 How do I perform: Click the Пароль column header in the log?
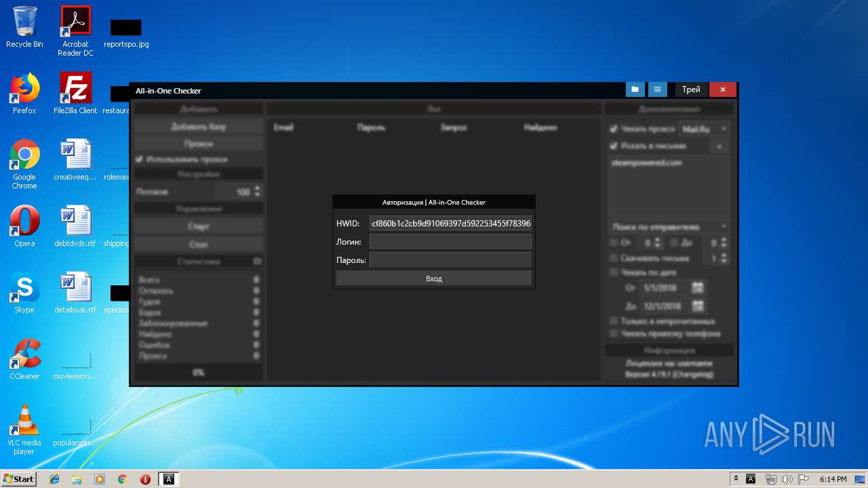coord(371,127)
